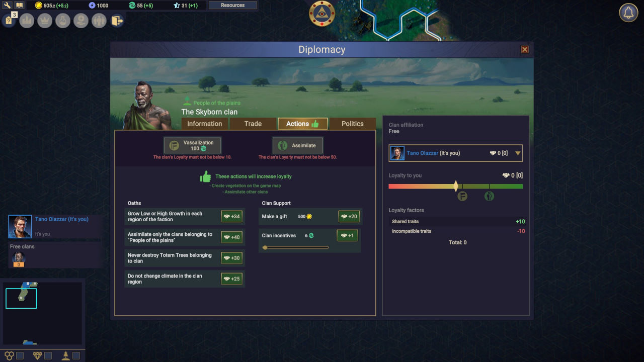Click the Vassalization button
Image resolution: width=644 pixels, height=362 pixels.
192,145
